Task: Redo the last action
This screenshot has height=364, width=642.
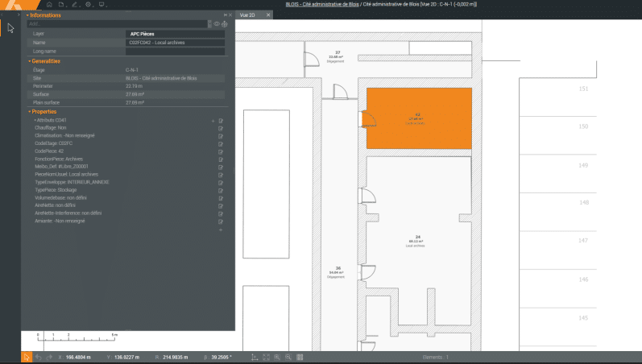Action: point(49,357)
